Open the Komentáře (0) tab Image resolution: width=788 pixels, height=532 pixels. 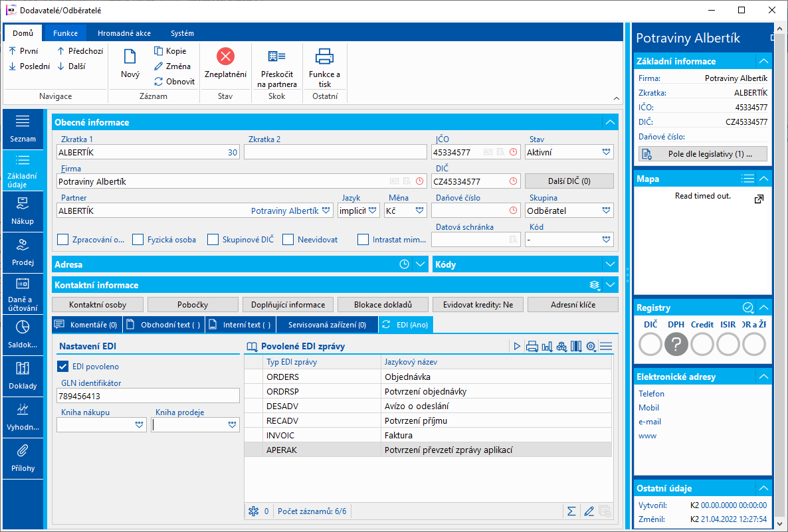[86, 325]
